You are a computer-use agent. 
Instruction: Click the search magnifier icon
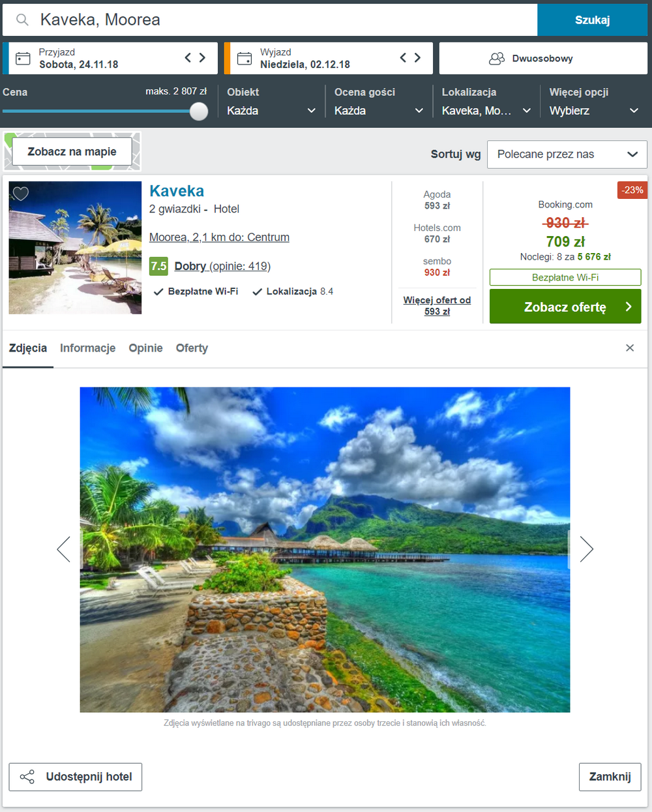click(x=22, y=20)
